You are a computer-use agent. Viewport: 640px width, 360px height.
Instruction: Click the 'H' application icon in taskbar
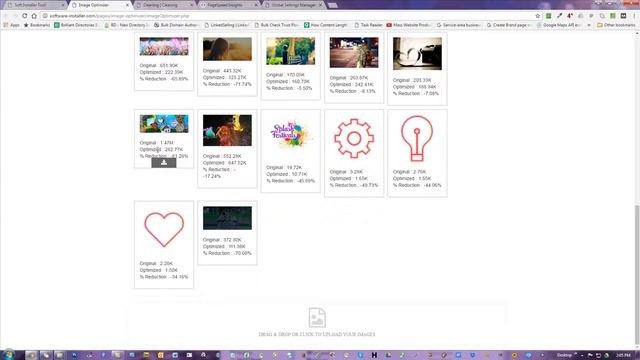tap(374, 355)
